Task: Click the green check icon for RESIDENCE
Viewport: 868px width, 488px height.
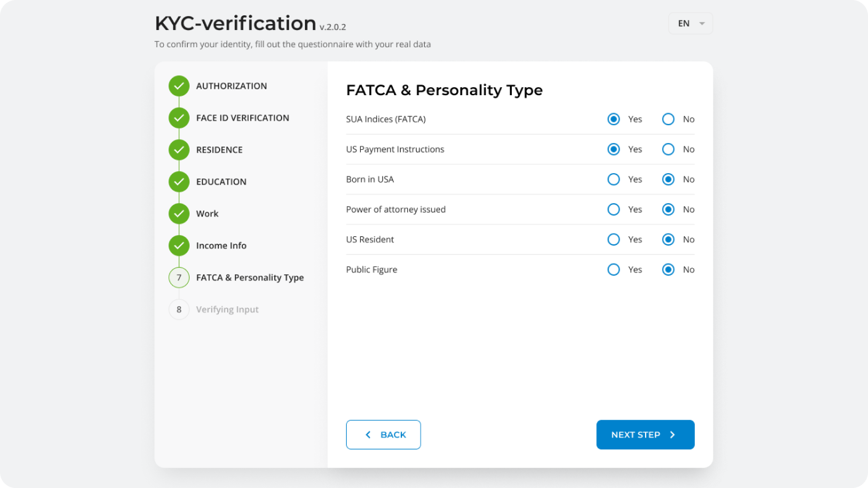Action: [x=178, y=150]
